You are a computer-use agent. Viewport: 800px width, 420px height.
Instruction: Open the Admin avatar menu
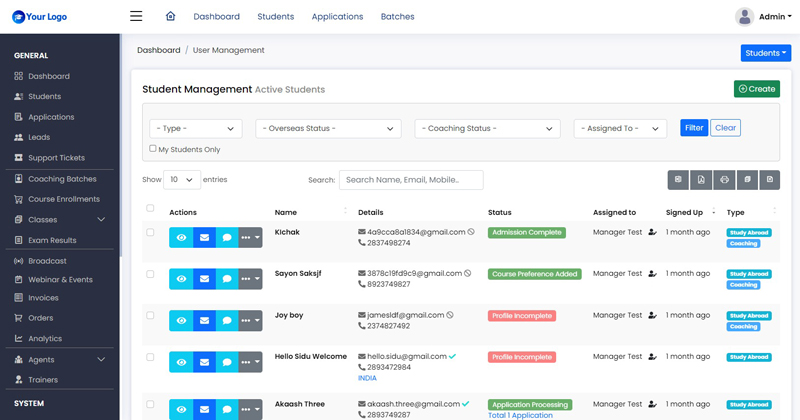pos(763,17)
